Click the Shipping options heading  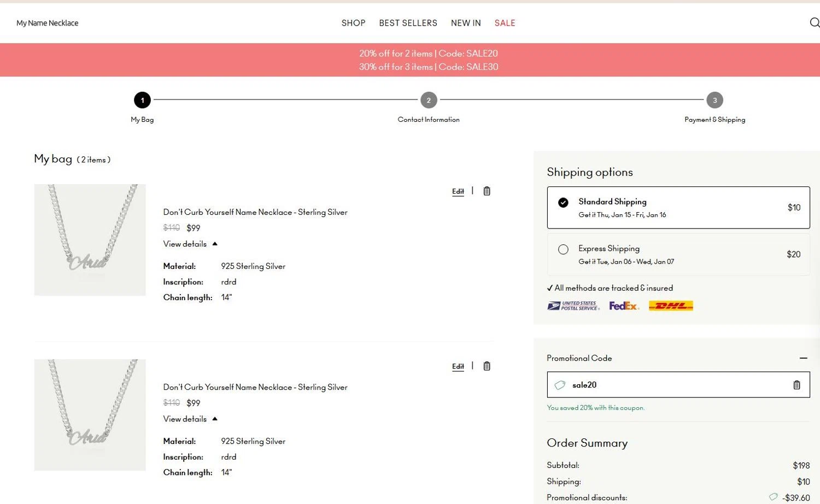pos(590,172)
